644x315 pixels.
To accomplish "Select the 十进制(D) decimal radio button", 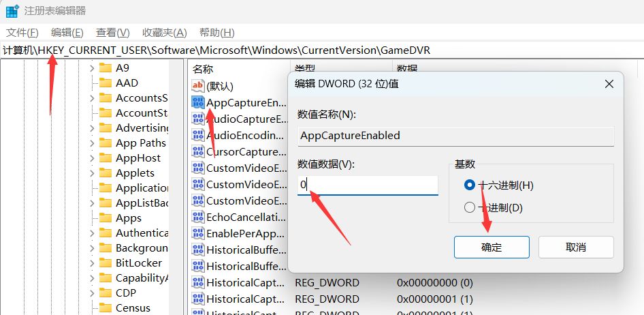I will pos(470,208).
